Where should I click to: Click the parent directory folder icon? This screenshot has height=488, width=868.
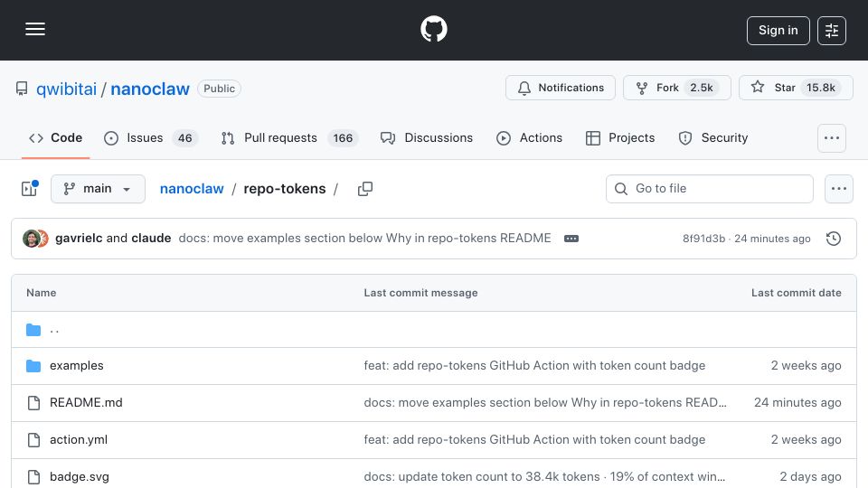click(33, 331)
